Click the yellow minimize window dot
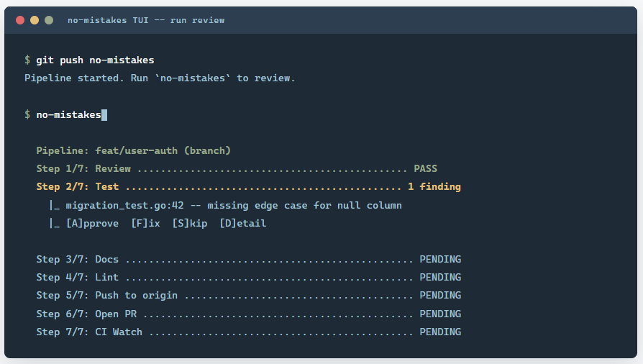 [x=35, y=20]
